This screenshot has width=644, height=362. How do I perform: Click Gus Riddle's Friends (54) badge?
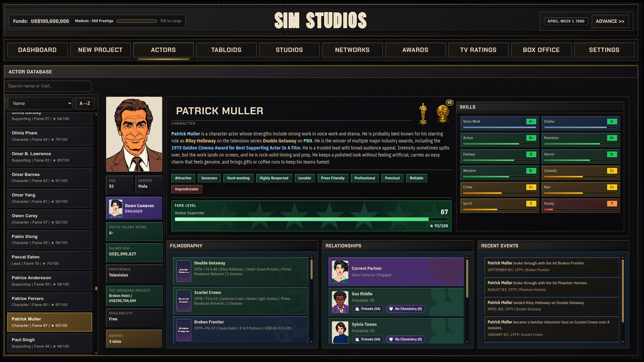(x=368, y=309)
